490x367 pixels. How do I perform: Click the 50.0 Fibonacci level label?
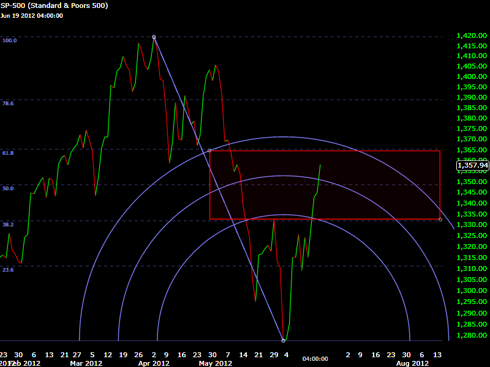8,188
